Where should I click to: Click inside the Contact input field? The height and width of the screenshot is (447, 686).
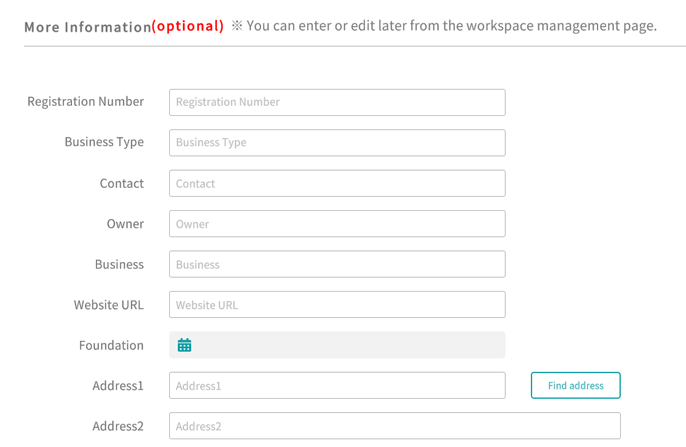point(337,183)
